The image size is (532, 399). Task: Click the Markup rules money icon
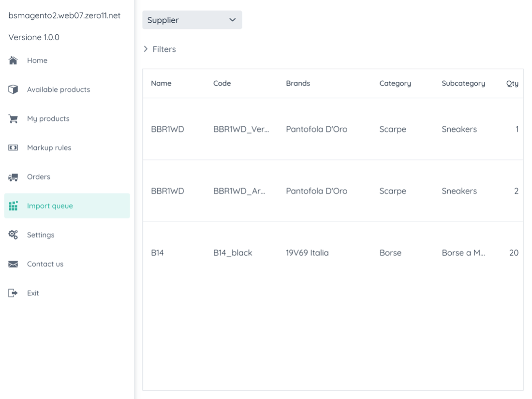point(14,148)
